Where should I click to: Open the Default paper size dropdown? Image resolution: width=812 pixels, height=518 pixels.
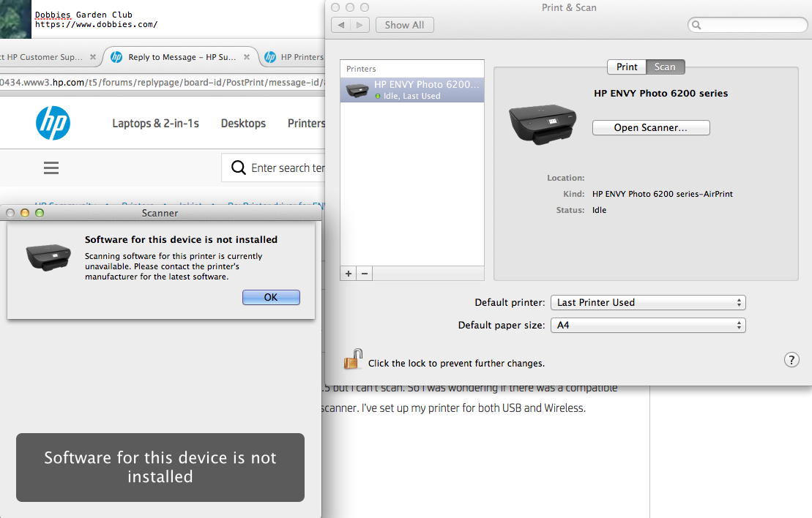(x=648, y=325)
